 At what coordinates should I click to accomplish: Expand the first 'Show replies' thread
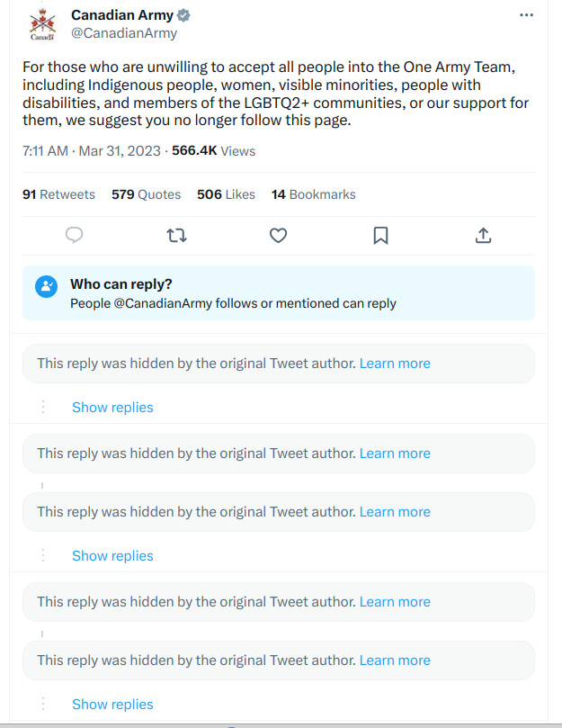point(112,408)
